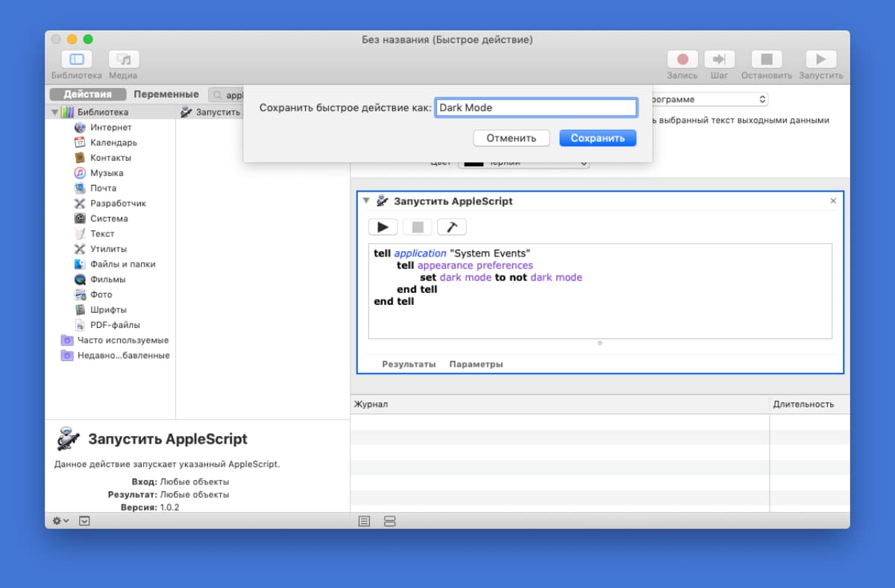This screenshot has width=895, height=588.
Task: Toggle the description panel hide button
Action: point(84,521)
